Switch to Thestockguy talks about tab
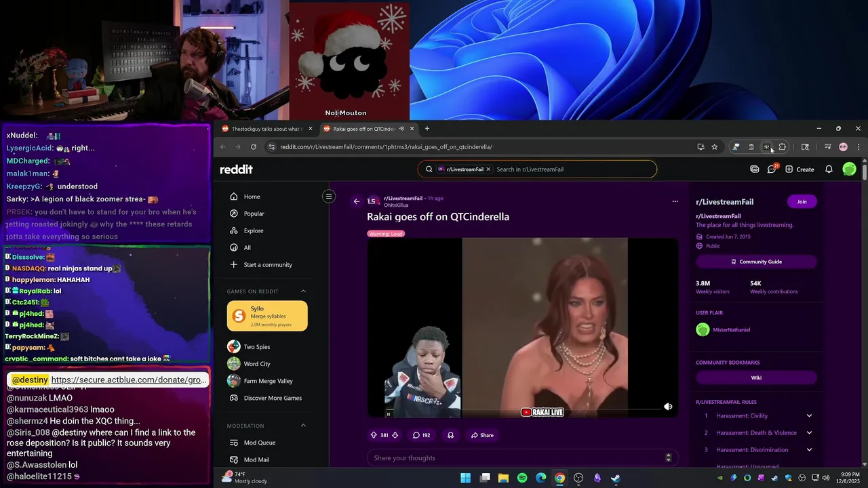Viewport: 868px width, 488px height. tap(267, 129)
